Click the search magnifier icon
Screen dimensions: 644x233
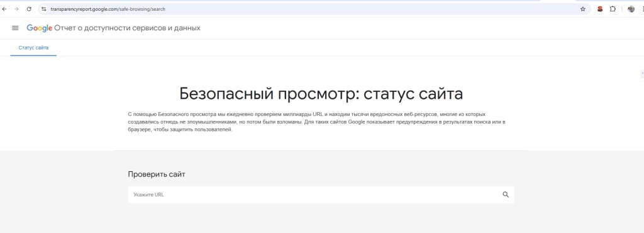[x=506, y=195]
